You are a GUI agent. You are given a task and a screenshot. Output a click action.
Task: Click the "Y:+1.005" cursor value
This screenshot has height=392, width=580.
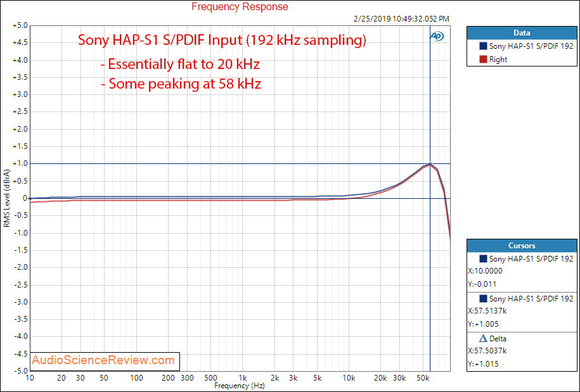tap(483, 324)
